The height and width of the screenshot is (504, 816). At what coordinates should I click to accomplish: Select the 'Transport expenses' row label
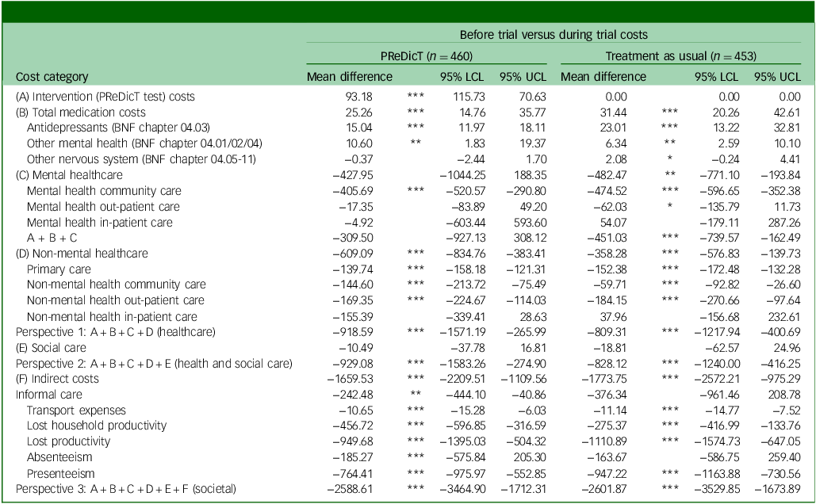point(76,410)
